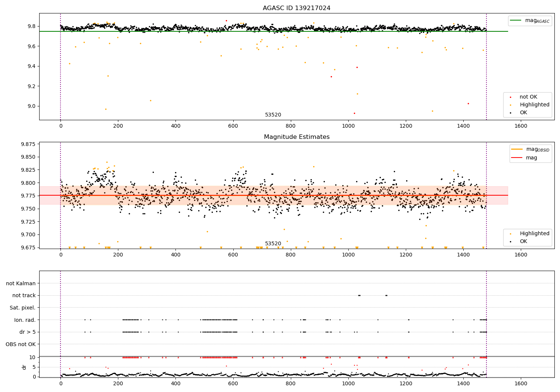This screenshot has height=392, width=560.
Task: Click the 1600 tick on bottom x-axis
Action: (521, 383)
